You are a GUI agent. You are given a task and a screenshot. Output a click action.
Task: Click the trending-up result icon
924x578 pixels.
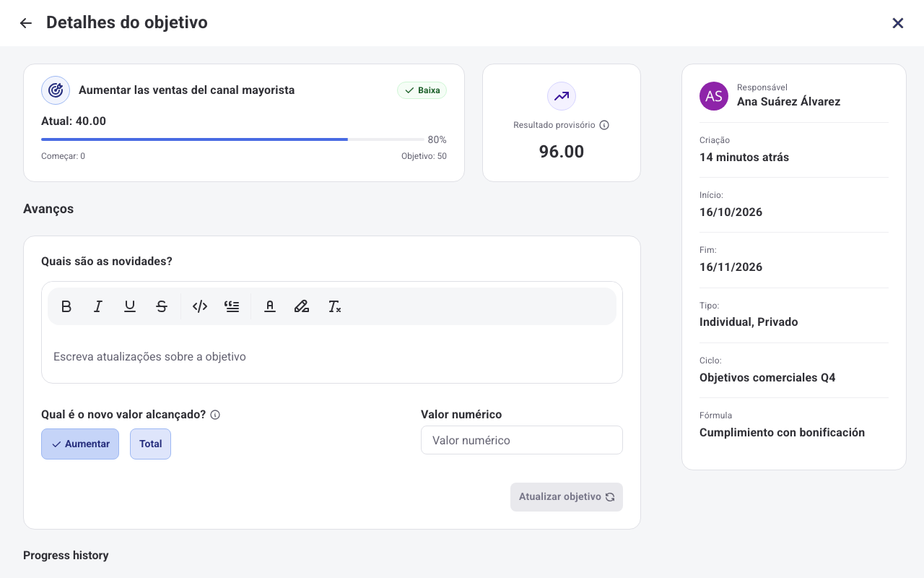click(x=562, y=96)
